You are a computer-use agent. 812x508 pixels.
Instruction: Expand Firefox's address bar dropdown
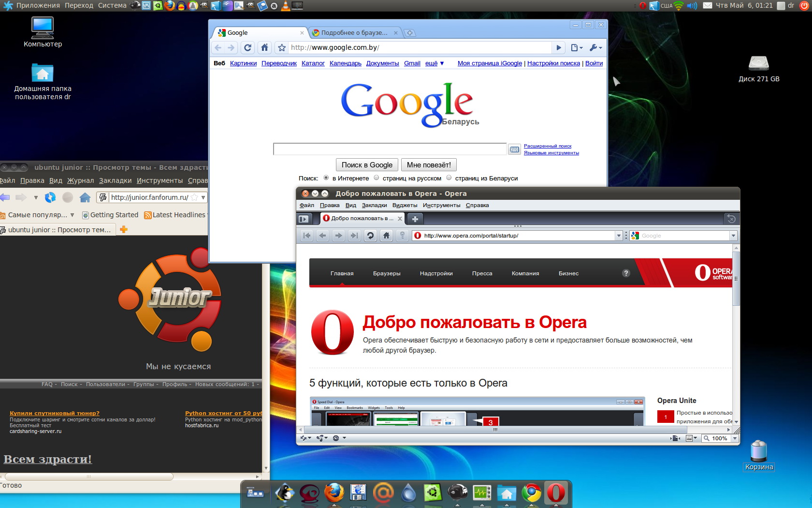pos(203,197)
